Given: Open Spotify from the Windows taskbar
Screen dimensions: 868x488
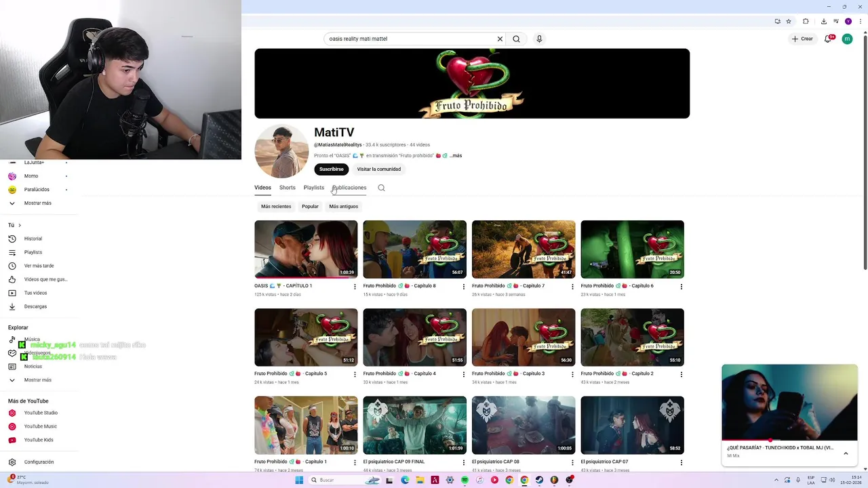Looking at the screenshot, I should [x=465, y=480].
